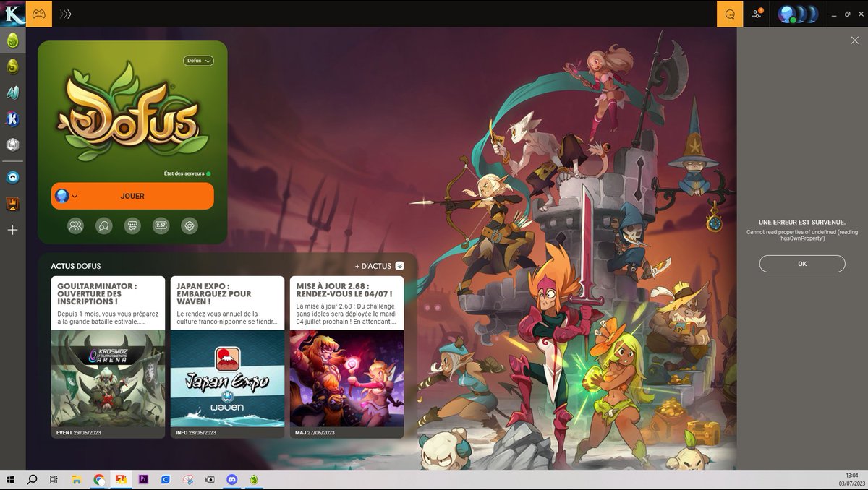This screenshot has height=490, width=868.
Task: Open the games controller tab
Action: [x=38, y=14]
